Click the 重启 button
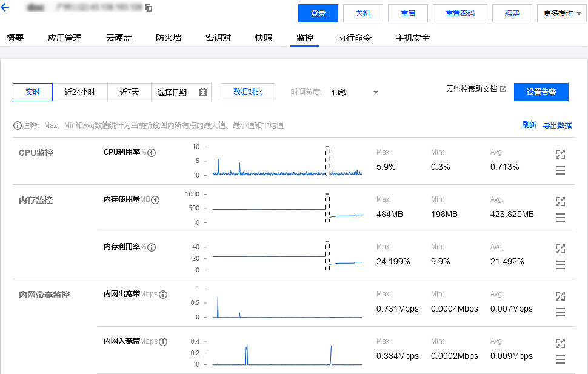Viewport: 588px width, 374px height. pos(407,13)
